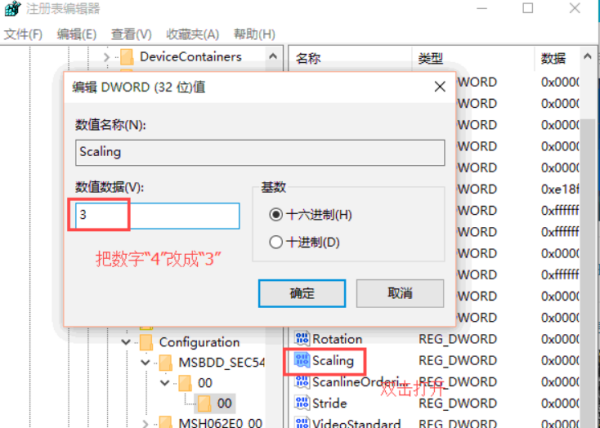This screenshot has height=428, width=600.
Task: Click the DeviceContainers folder icon
Action: pyautogui.click(x=126, y=56)
